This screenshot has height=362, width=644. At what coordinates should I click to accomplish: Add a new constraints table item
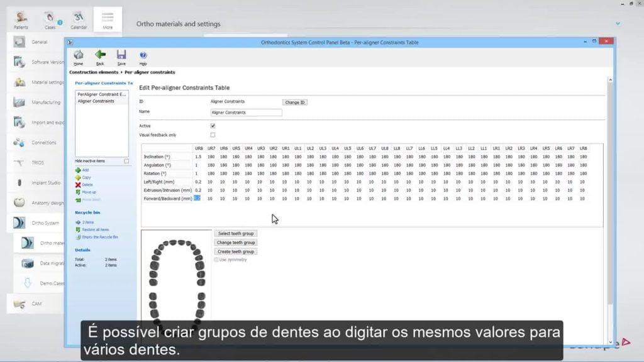(85, 170)
